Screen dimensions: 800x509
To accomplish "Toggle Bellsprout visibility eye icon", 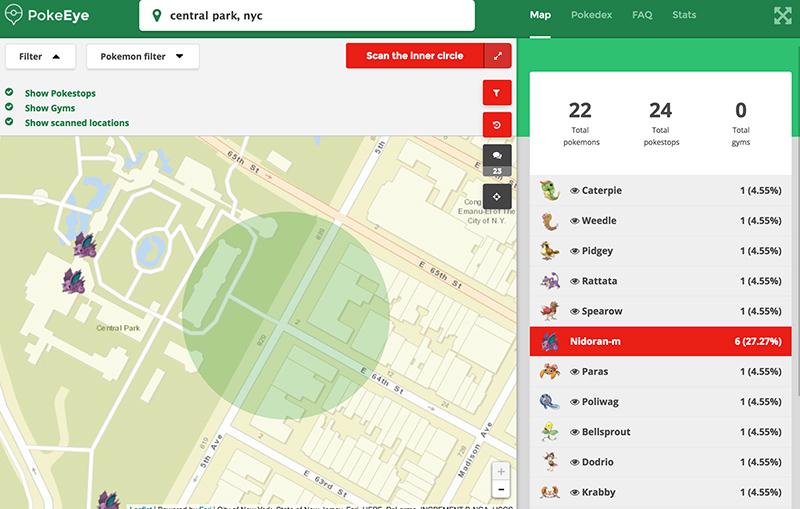I will tap(574, 432).
